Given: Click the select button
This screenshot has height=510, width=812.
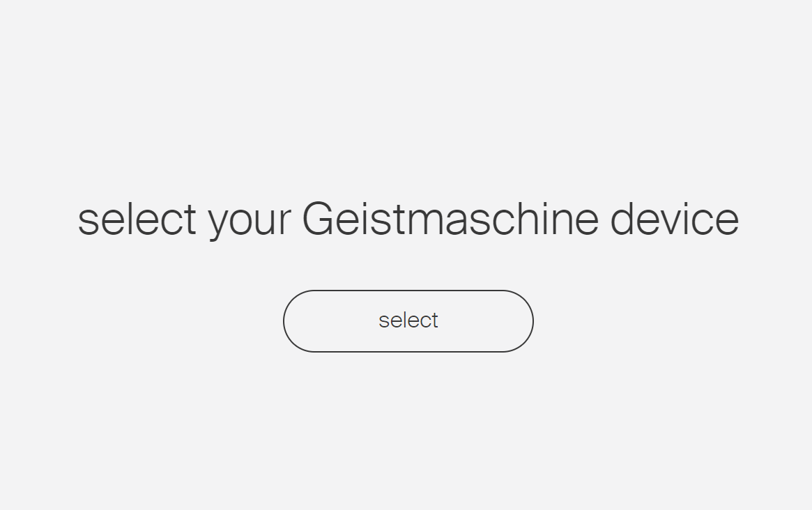Looking at the screenshot, I should 408,321.
